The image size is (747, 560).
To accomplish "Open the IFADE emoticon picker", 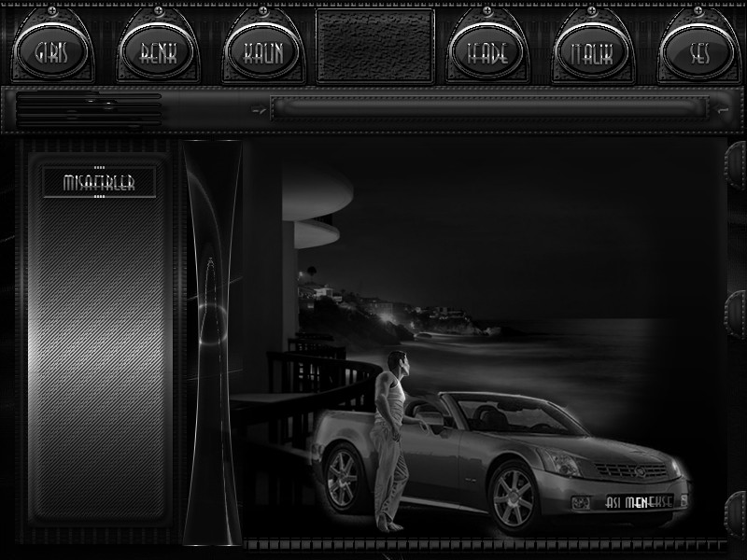I will [487, 53].
